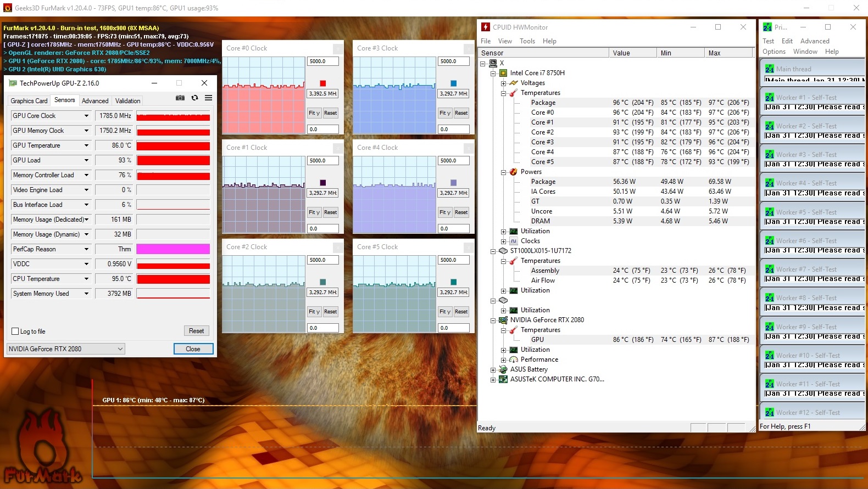
Task: Click the thermometer icon under NVIDIA GeForce RTX 2080
Action: pyautogui.click(x=514, y=330)
